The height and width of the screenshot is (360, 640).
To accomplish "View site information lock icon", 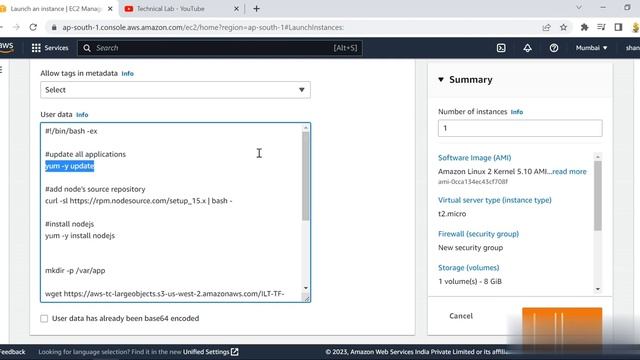I will pos(53,27).
